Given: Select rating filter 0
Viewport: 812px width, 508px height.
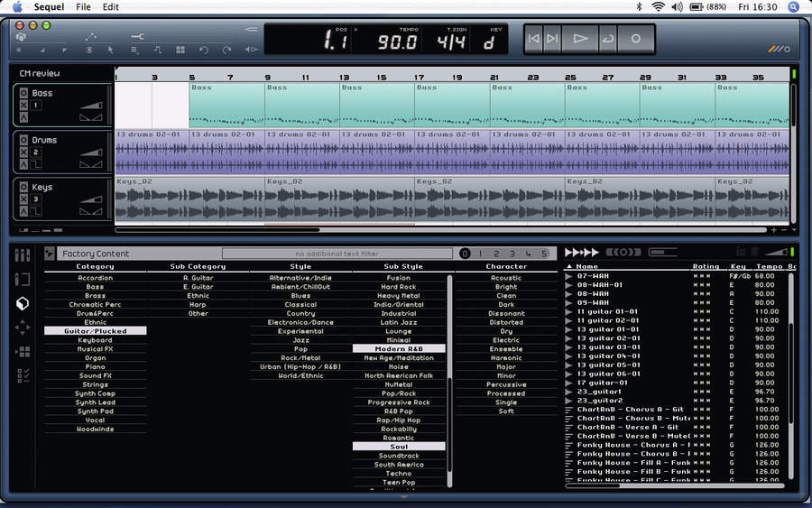Looking at the screenshot, I should click(x=465, y=254).
